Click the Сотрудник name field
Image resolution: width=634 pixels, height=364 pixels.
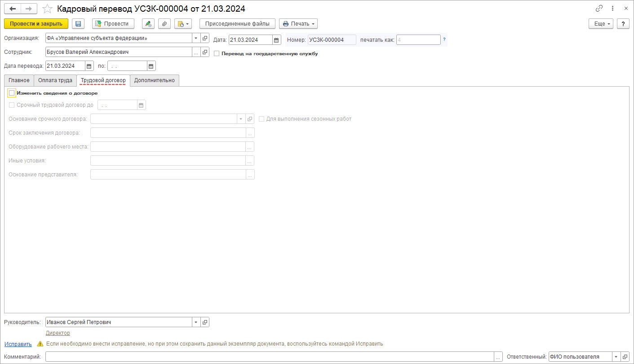(x=119, y=52)
